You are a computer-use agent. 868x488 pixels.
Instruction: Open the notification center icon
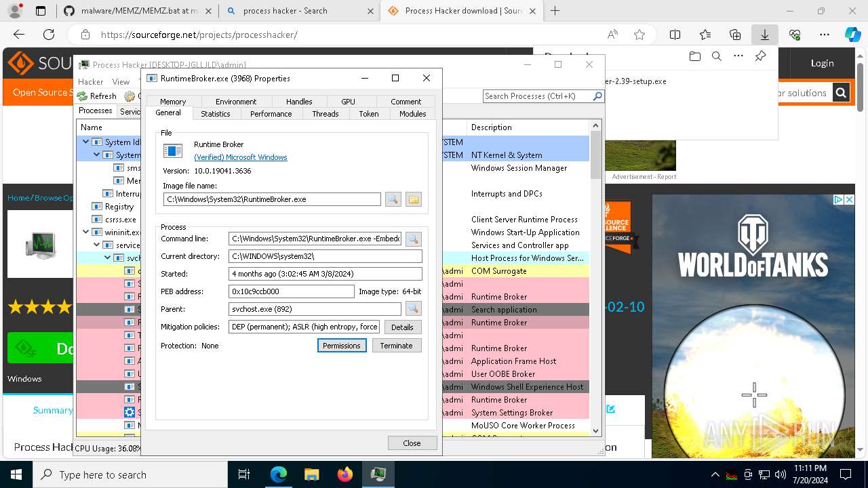(846, 474)
